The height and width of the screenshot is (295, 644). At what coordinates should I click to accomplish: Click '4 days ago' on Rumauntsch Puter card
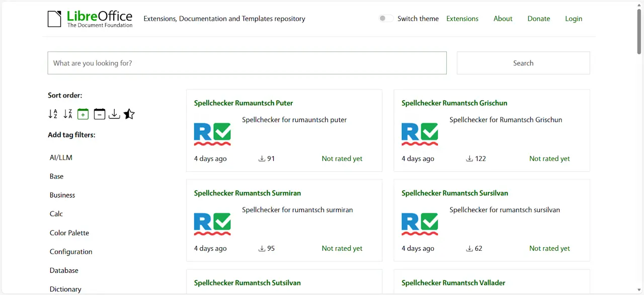click(210, 158)
